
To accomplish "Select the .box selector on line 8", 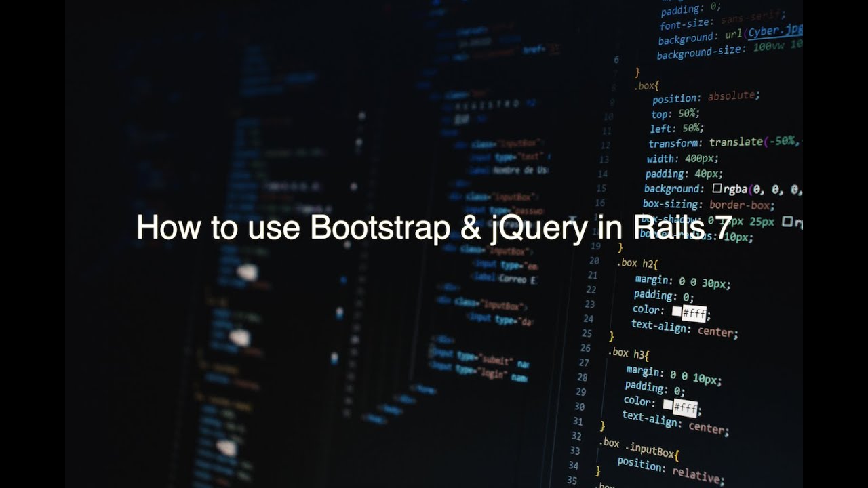I will click(643, 85).
